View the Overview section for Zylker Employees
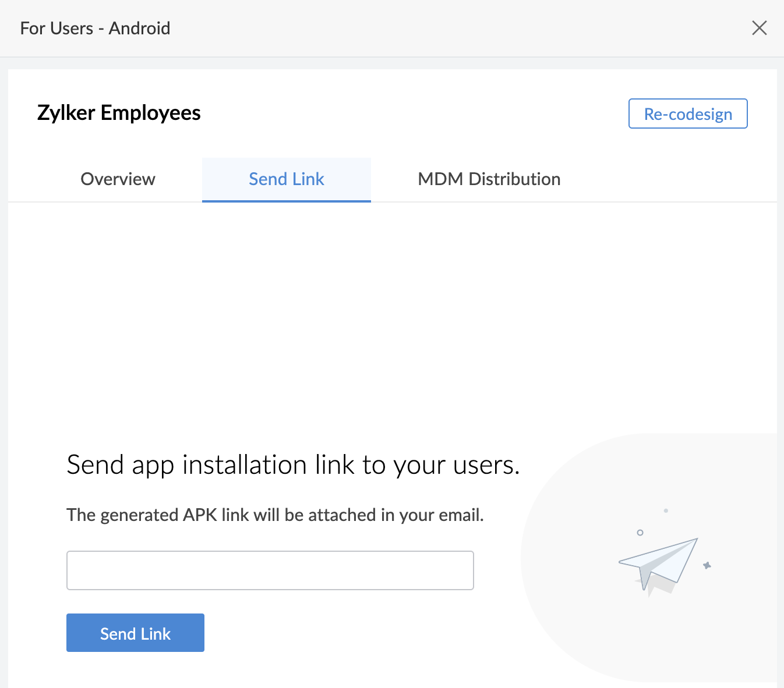The height and width of the screenshot is (688, 784). (x=118, y=179)
